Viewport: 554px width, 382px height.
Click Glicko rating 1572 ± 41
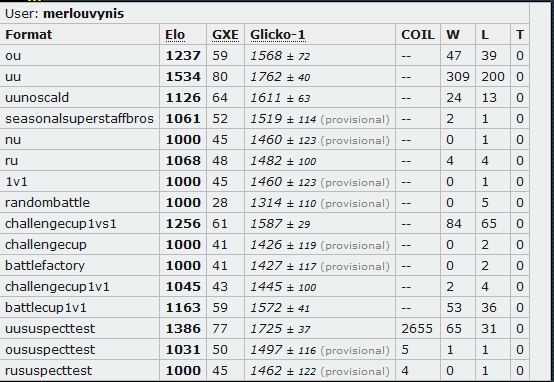coord(280,307)
